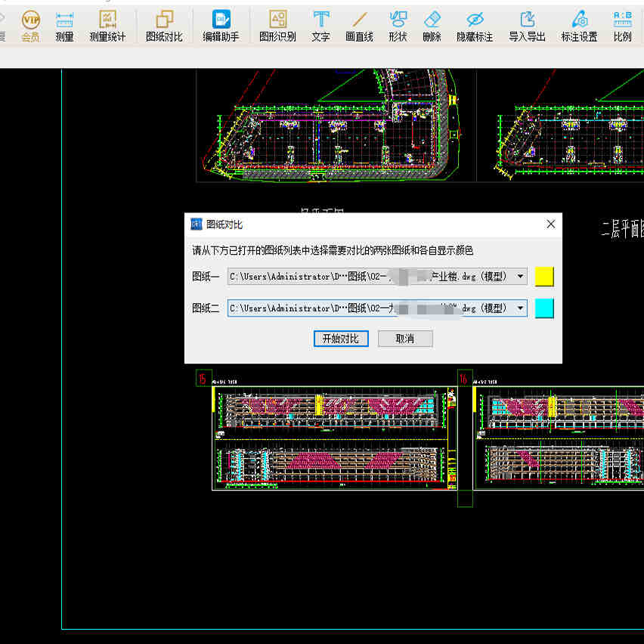Open 导入导出 import export tool

pyautogui.click(x=528, y=26)
